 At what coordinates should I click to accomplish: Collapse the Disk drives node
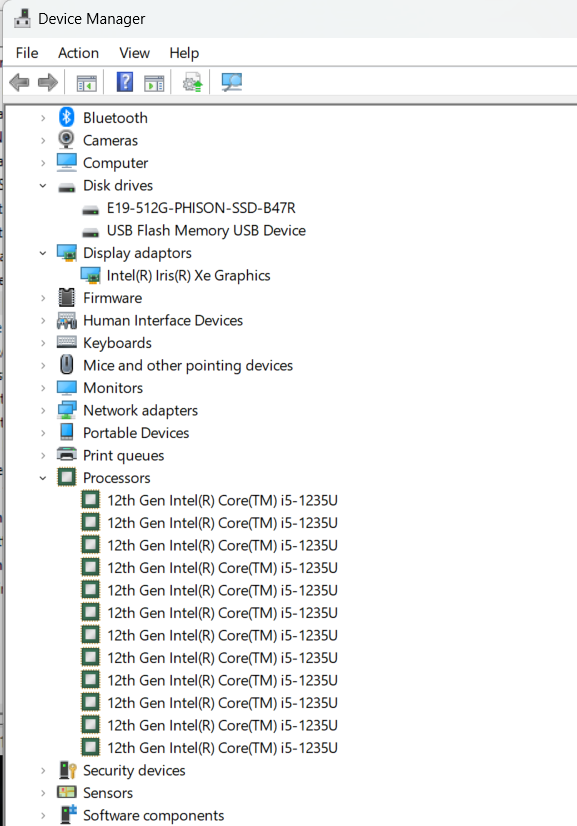[43, 185]
